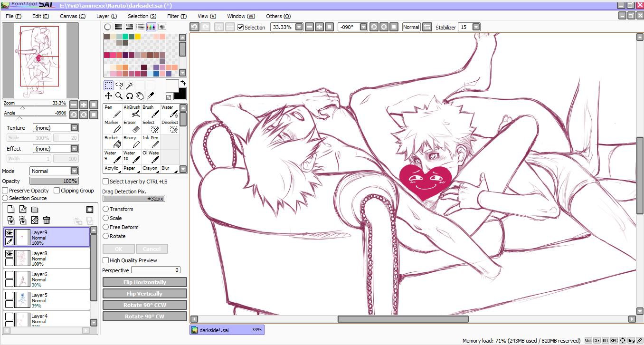This screenshot has height=345, width=644.
Task: Enable High Quality Preview checkbox
Action: point(106,260)
